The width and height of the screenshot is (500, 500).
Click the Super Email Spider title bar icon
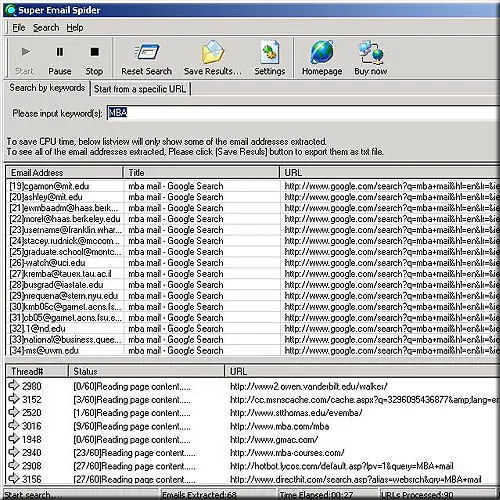10,10
